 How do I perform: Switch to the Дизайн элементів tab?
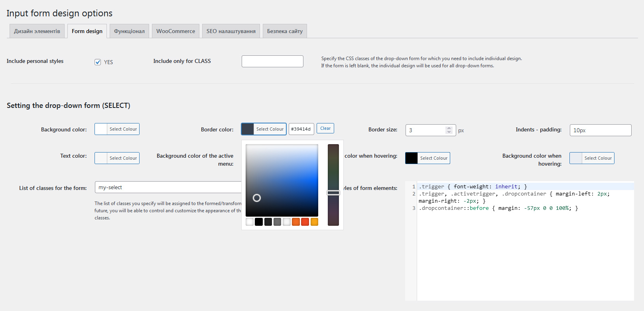pyautogui.click(x=37, y=31)
